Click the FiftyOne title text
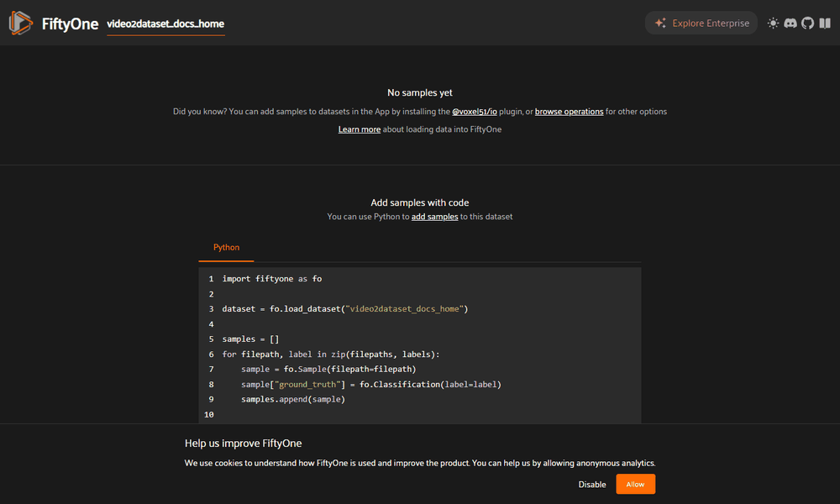This screenshot has width=840, height=504. [x=70, y=24]
